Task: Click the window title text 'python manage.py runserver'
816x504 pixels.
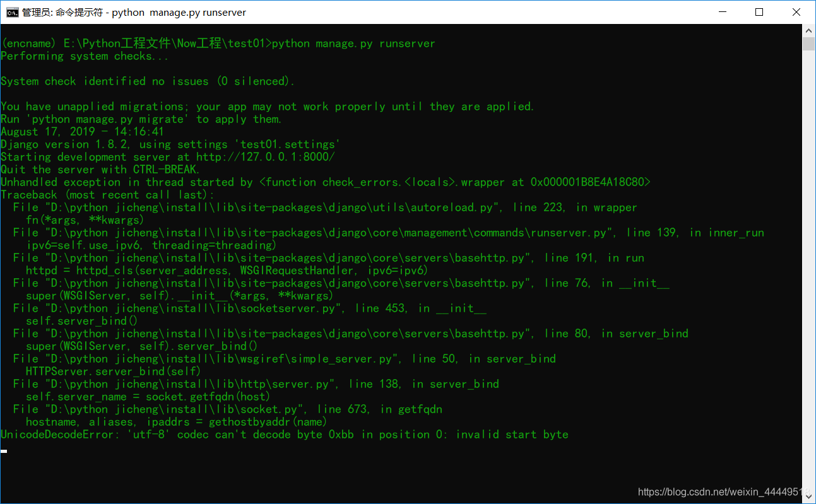Action: [179, 13]
